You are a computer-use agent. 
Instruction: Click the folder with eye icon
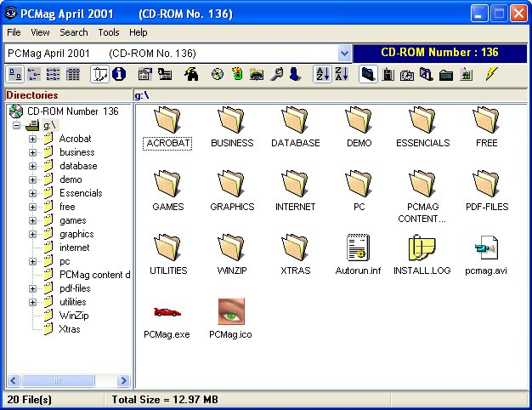pos(257,74)
